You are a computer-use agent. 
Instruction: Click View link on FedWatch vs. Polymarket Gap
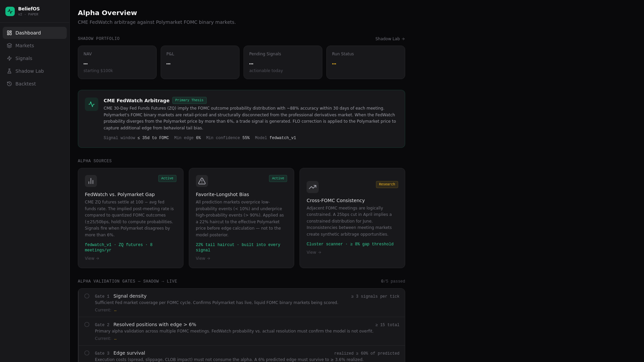click(92, 258)
